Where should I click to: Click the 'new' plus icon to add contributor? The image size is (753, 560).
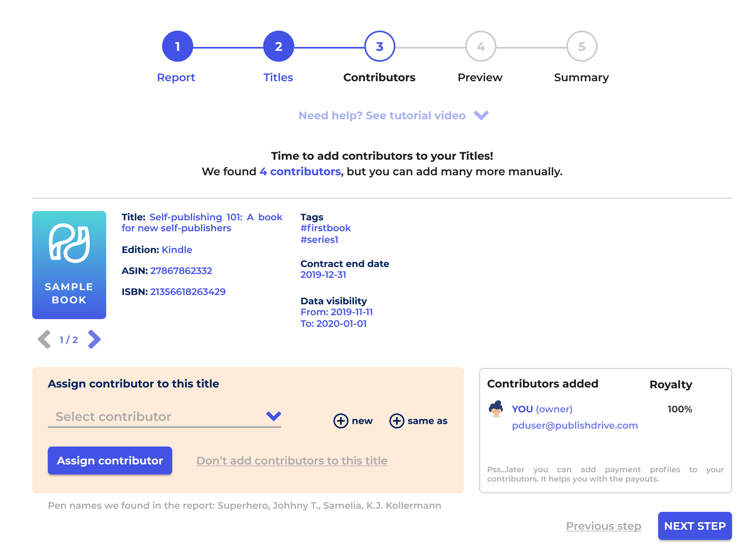pos(340,421)
